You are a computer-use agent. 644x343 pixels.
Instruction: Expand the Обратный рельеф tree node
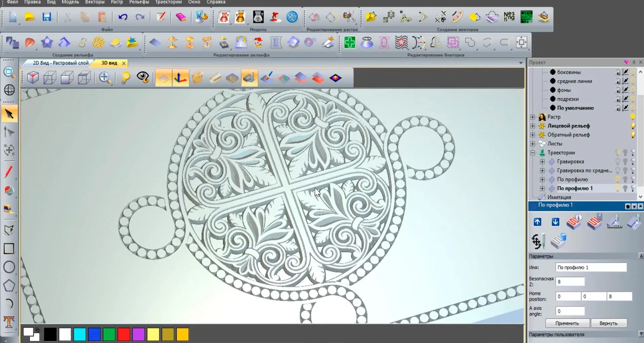[533, 135]
